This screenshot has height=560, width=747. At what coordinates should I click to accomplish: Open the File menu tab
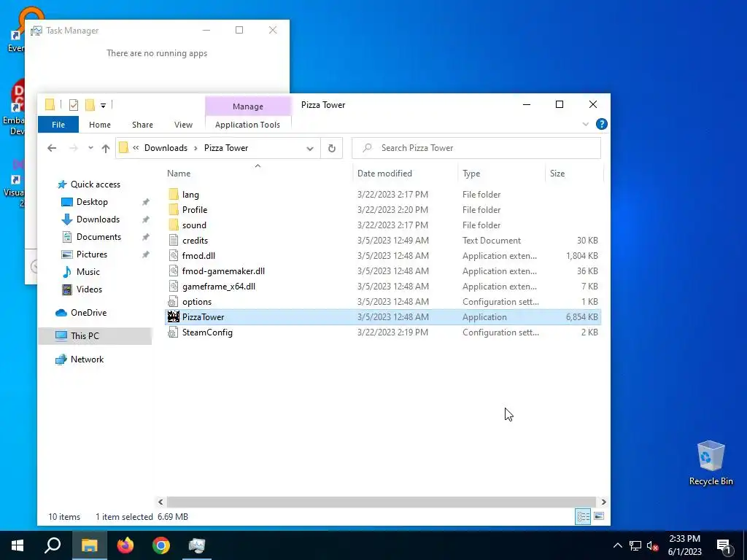click(58, 125)
